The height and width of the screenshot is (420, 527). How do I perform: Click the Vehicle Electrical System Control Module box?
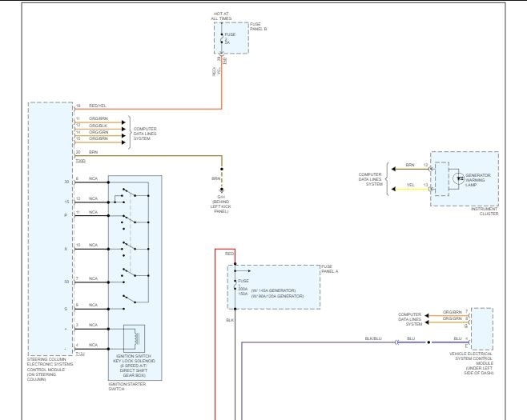click(482, 329)
